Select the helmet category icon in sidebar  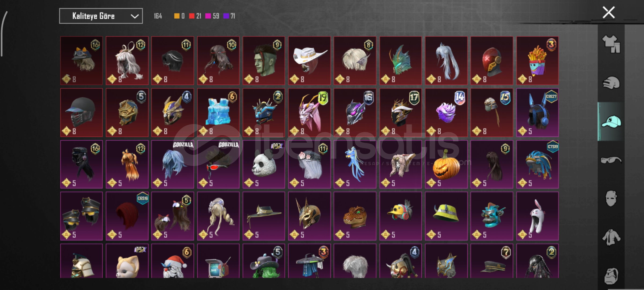pyautogui.click(x=611, y=83)
